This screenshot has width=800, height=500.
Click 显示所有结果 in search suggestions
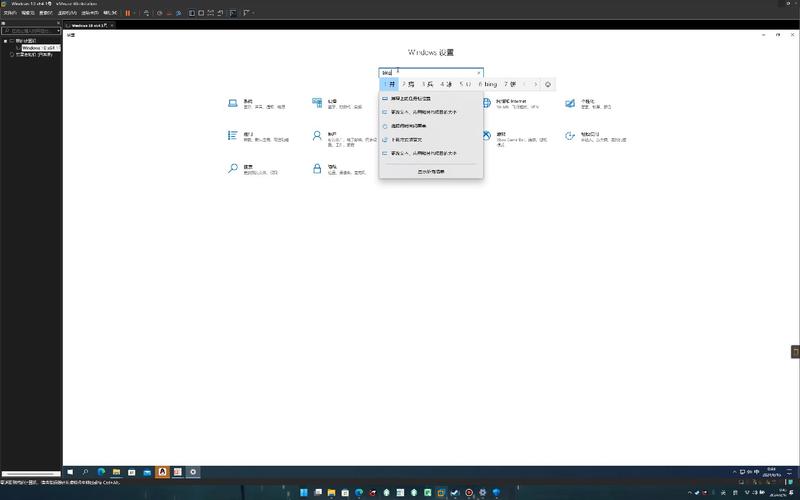click(x=431, y=171)
